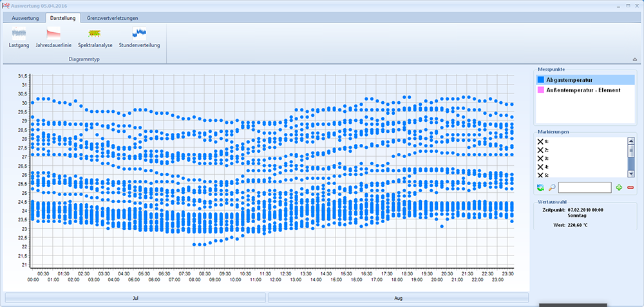Click the refresh markings icon
Viewport: 644px width, 307px height.
pos(540,188)
